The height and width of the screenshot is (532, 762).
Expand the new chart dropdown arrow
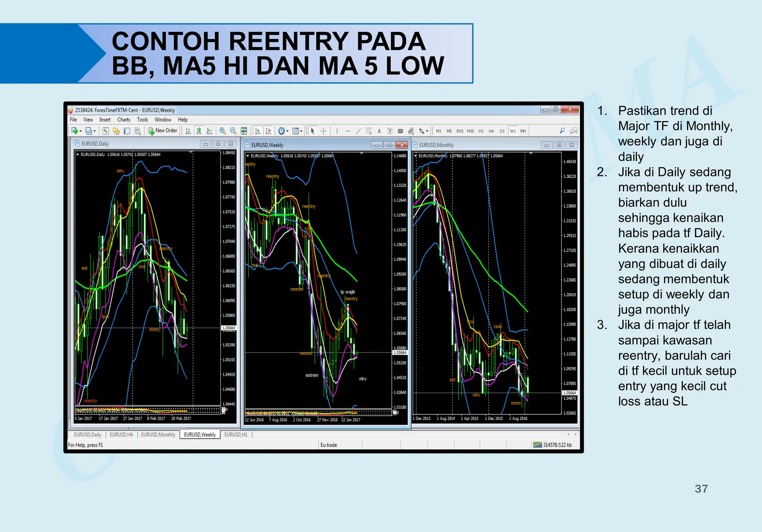tap(81, 131)
